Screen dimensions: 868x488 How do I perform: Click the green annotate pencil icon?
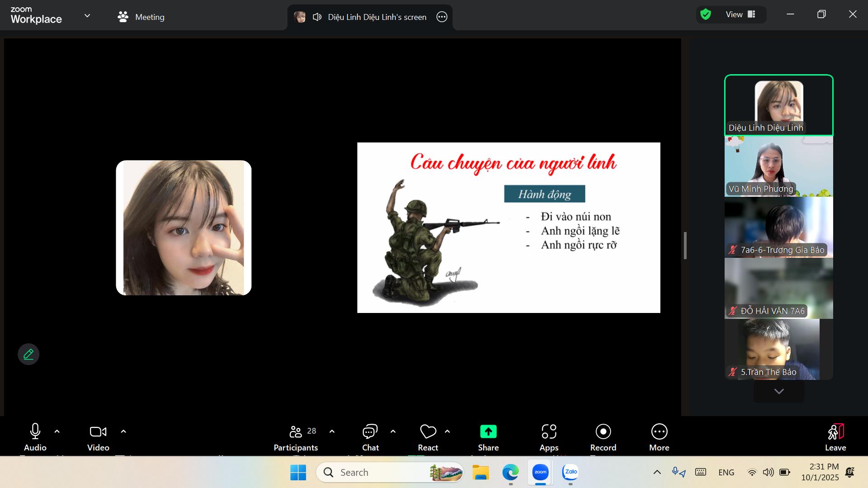pyautogui.click(x=28, y=354)
